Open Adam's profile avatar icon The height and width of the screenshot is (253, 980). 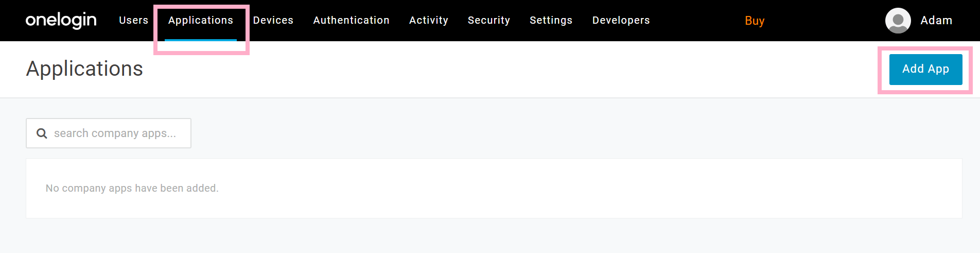click(x=898, y=21)
